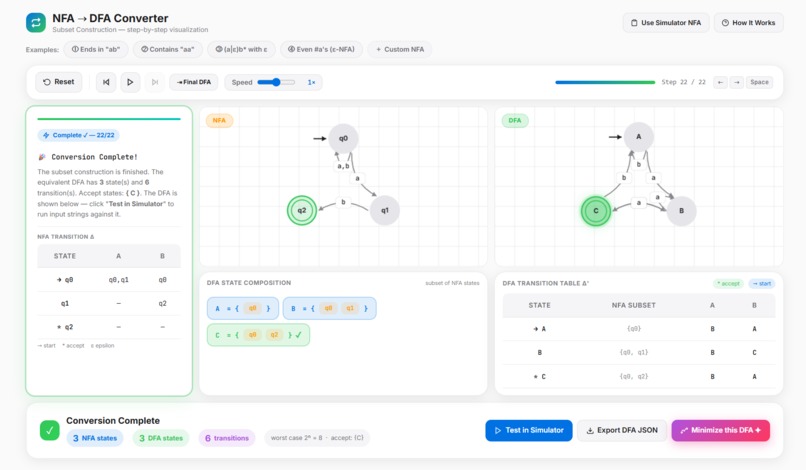
Task: Click the q2 row in NFA transition table
Action: (x=109, y=327)
